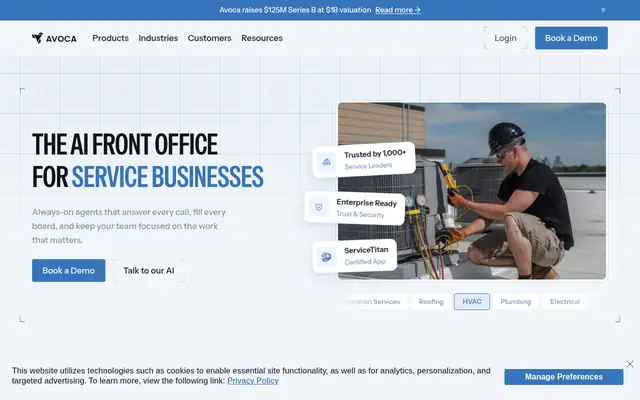Dismiss the cookie notice with the X
640x400 pixels.
(x=630, y=364)
